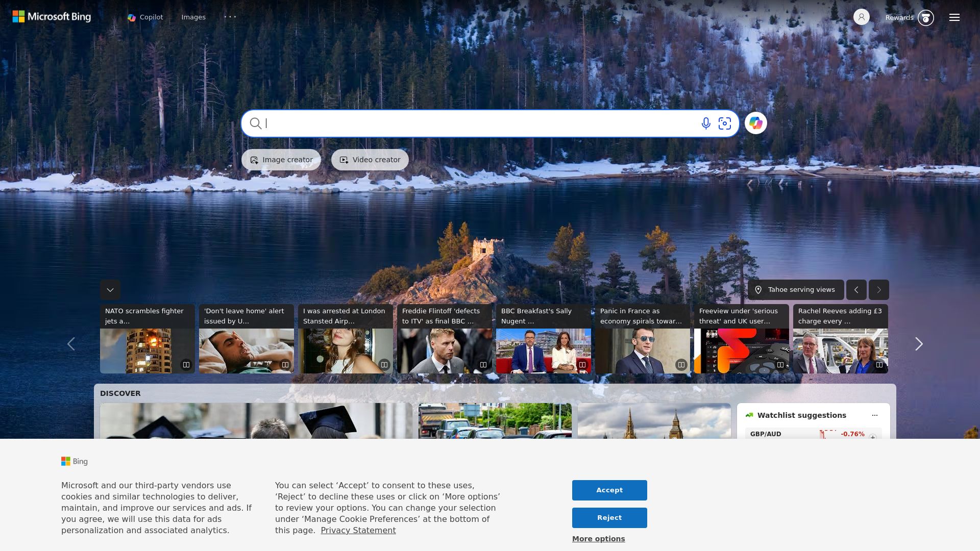
Task: Activate the microphone voice search icon
Action: [706, 123]
